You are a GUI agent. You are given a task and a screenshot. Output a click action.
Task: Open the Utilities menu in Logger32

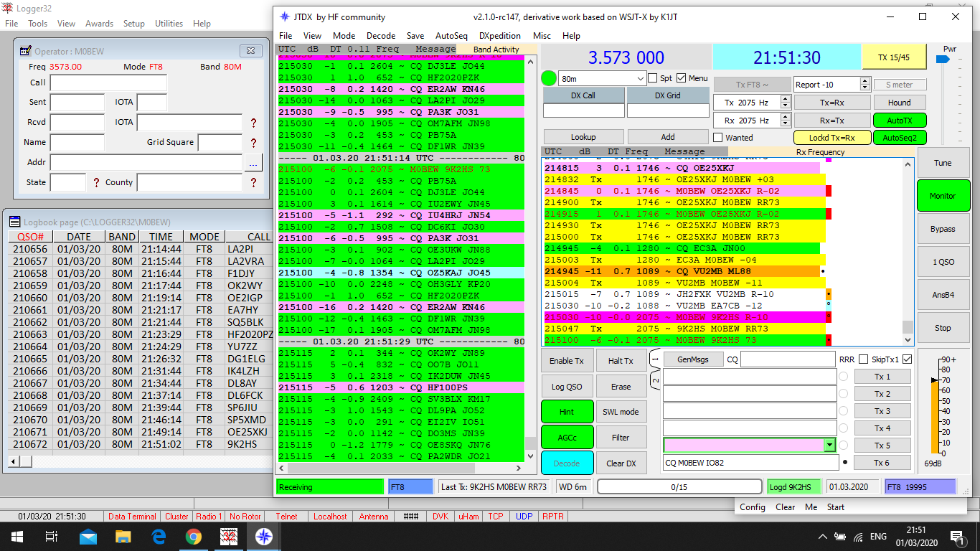pyautogui.click(x=169, y=24)
